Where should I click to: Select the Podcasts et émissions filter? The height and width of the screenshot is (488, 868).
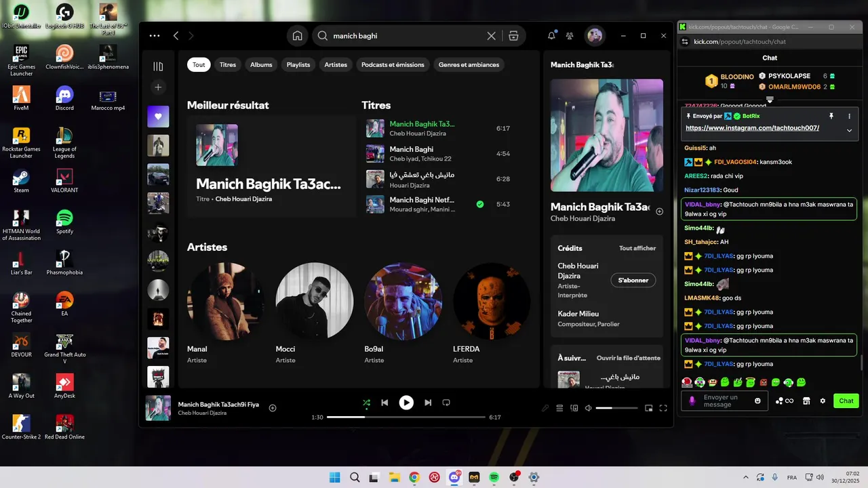point(393,65)
